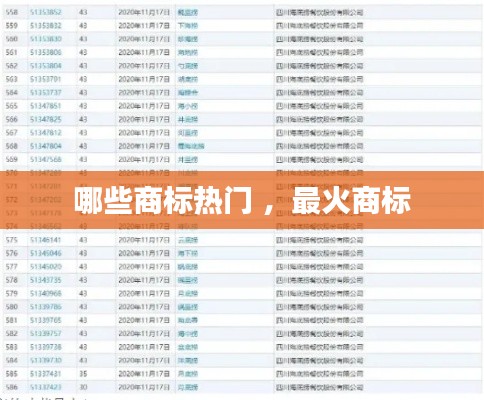Select date 2020年11月17日 in row 563
The image size is (484, 400).
click(x=144, y=79)
